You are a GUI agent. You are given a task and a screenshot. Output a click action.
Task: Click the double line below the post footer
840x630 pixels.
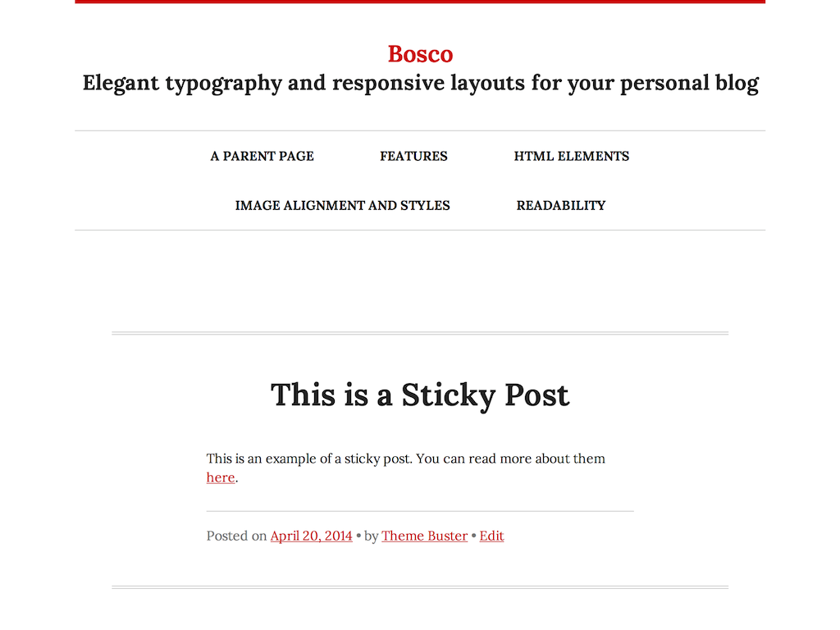pos(420,587)
